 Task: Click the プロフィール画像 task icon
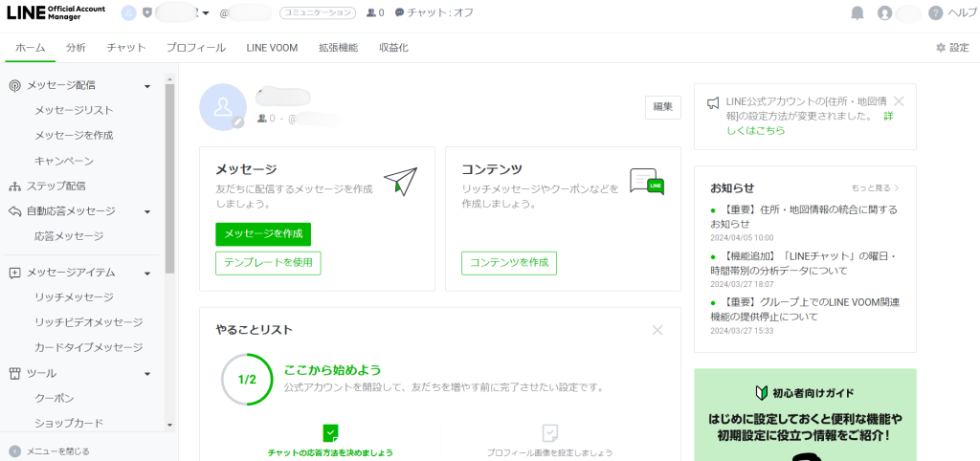(x=550, y=432)
